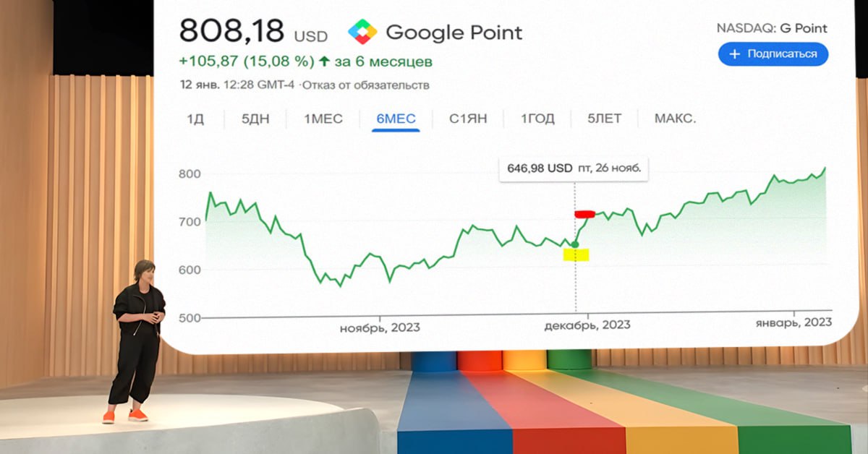Click the green upward arrow icon
This screenshot has width=868, height=454.
(x=323, y=61)
